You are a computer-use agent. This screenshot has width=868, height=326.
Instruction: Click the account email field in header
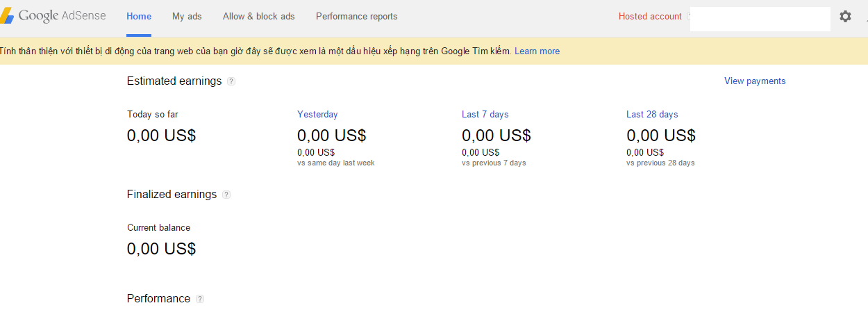760,19
